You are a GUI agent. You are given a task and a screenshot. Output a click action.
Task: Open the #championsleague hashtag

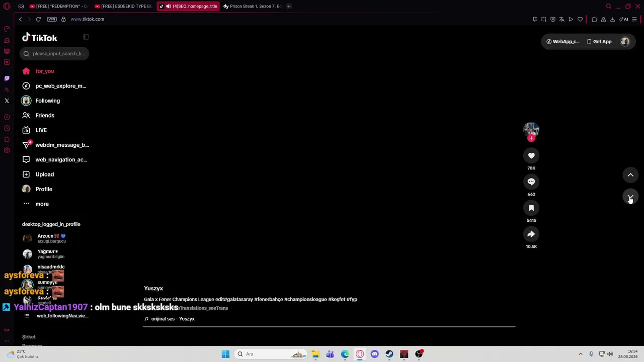(x=305, y=300)
